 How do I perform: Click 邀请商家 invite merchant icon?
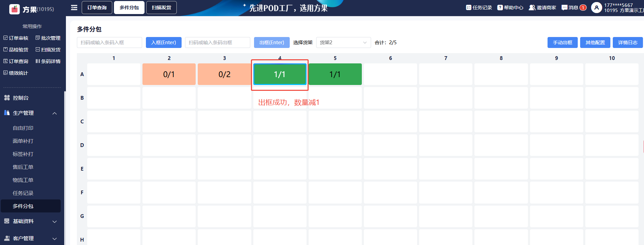532,8
